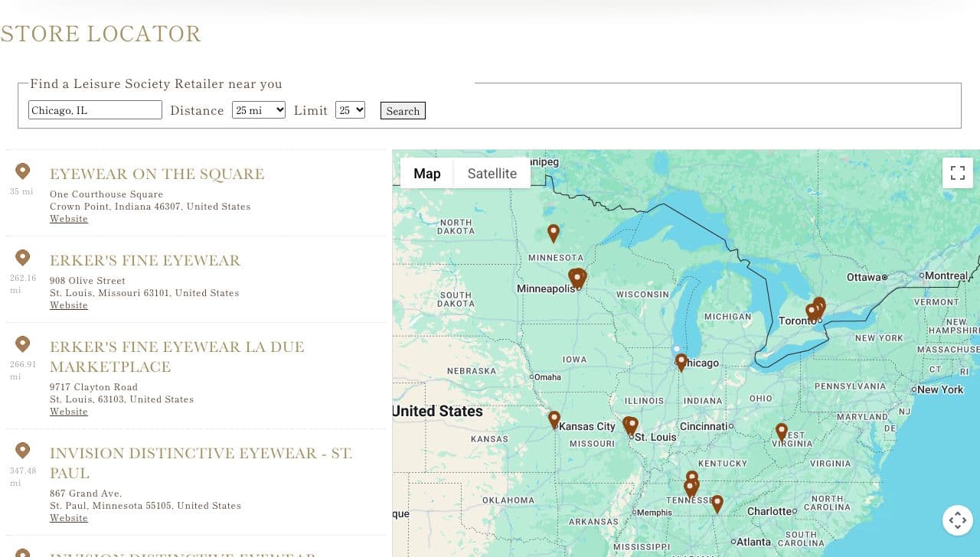This screenshot has width=980, height=557.
Task: Select the map marker at Kansas City
Action: pos(554,419)
